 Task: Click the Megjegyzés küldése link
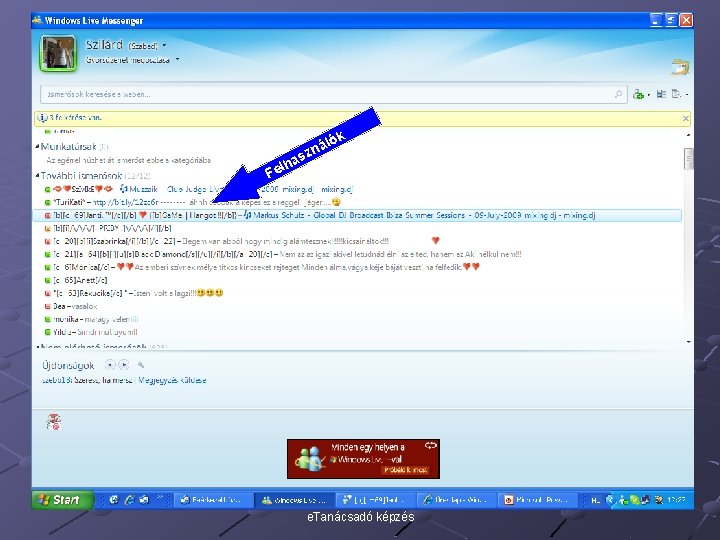[172, 380]
